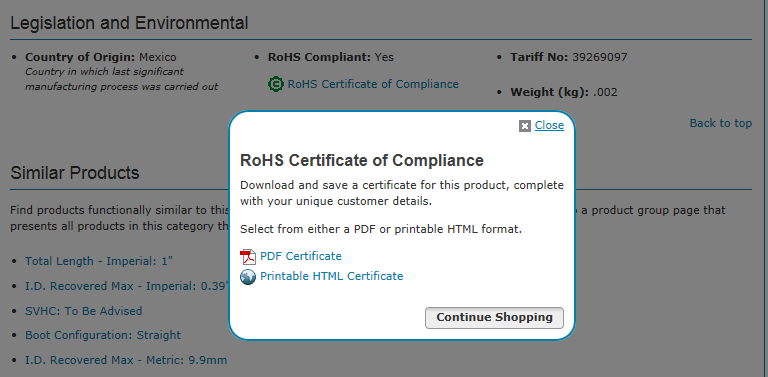Open the SVHC: To Be Advised link

pos(83,311)
